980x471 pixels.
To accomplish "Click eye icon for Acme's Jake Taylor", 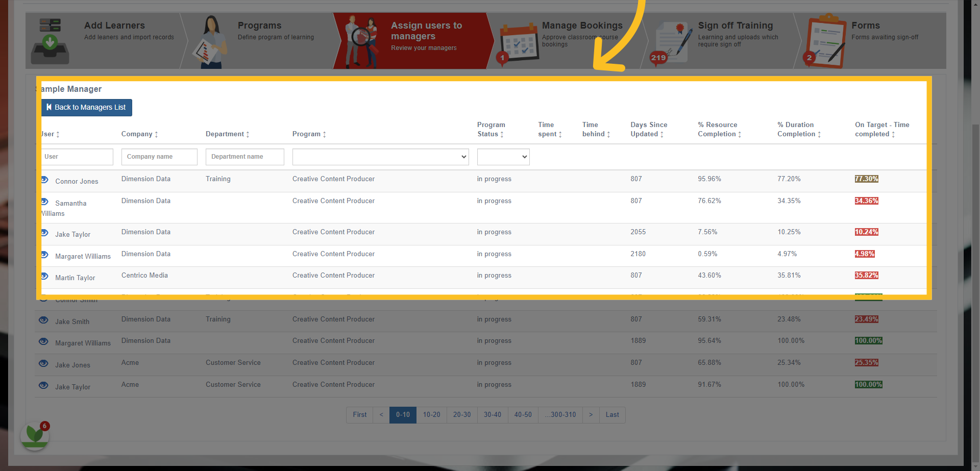I will click(44, 385).
